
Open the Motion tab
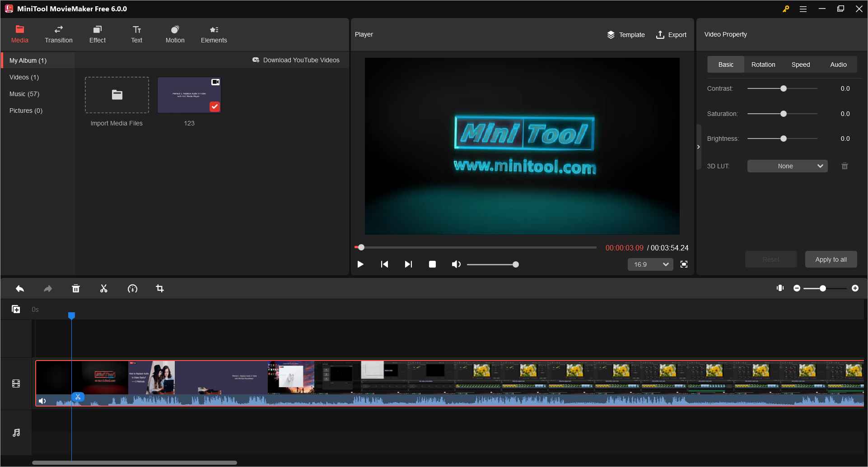[x=175, y=34]
